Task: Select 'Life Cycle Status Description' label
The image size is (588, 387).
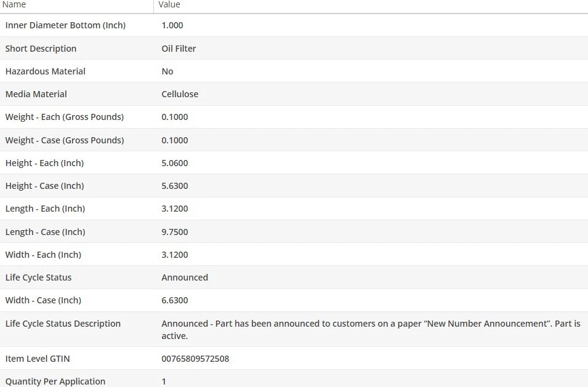Action: point(63,324)
